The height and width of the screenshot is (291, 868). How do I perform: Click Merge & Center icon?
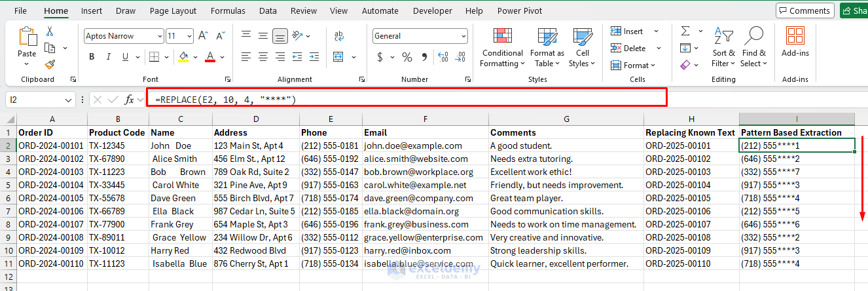340,56
